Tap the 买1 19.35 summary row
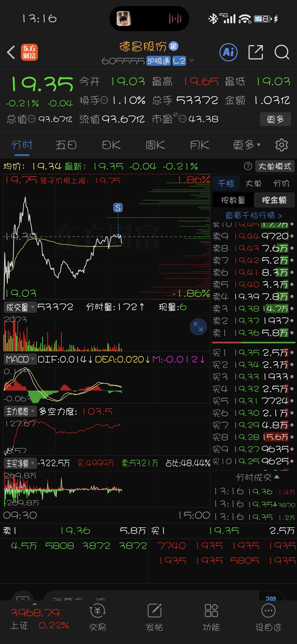Image resolution: width=297 pixels, height=644 pixels. 223,530
